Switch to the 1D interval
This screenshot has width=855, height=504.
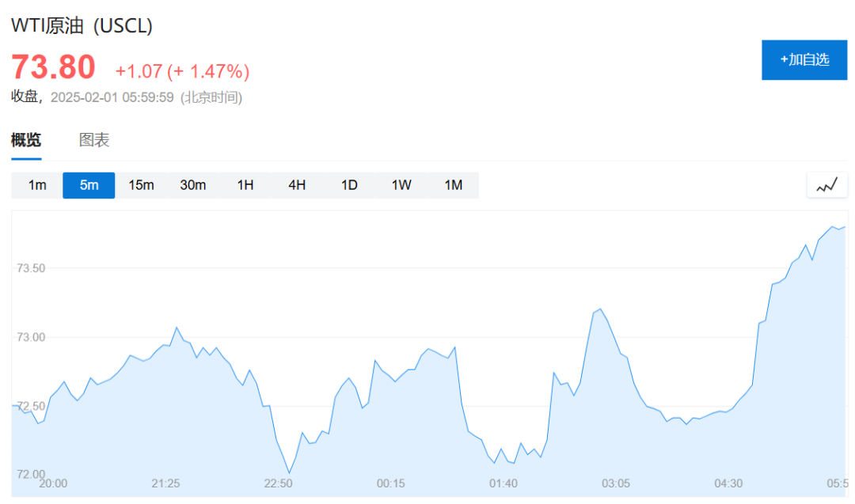pyautogui.click(x=349, y=185)
